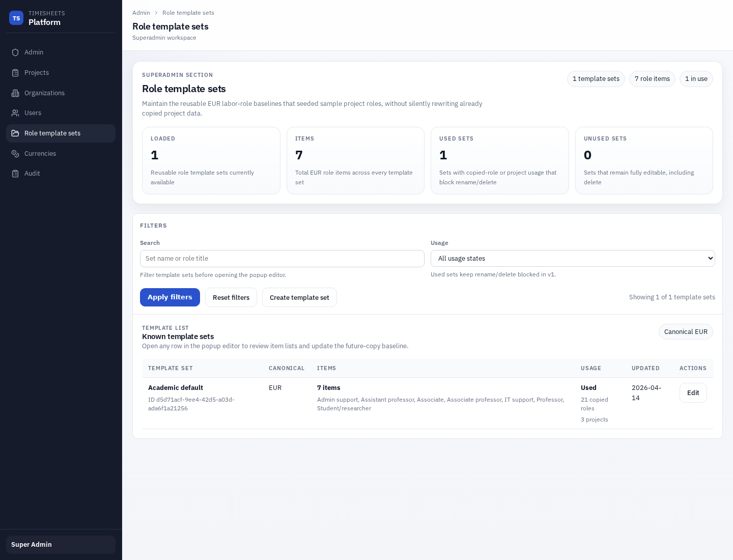Open Create template set
The image size is (733, 560).
tap(299, 297)
